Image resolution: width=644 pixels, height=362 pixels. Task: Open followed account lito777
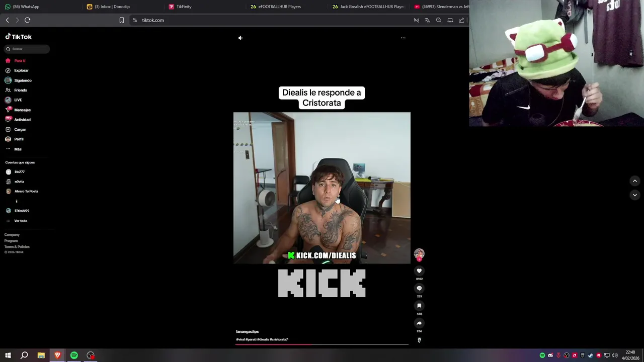pyautogui.click(x=15, y=172)
